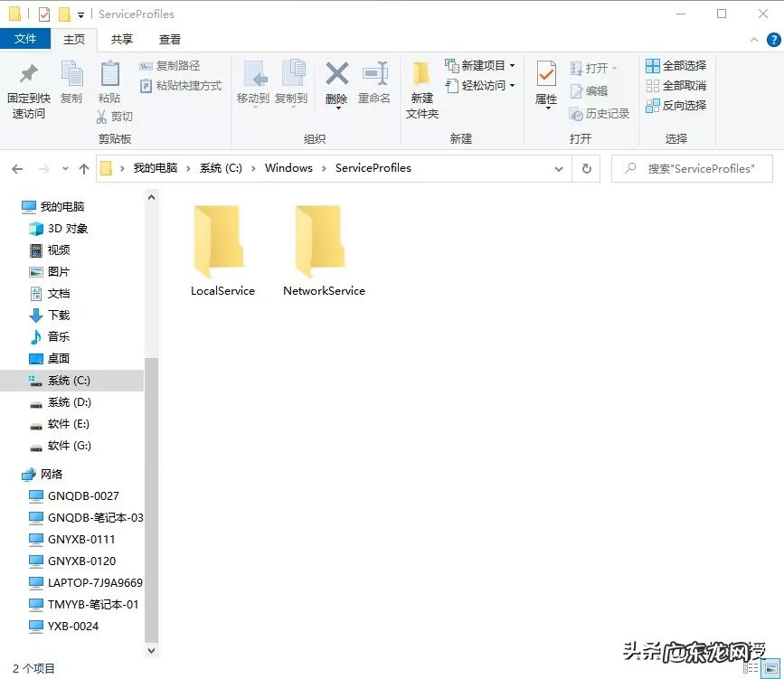Switch to the 共享 ribbon tab
This screenshot has height=679, width=784.
click(x=123, y=39)
